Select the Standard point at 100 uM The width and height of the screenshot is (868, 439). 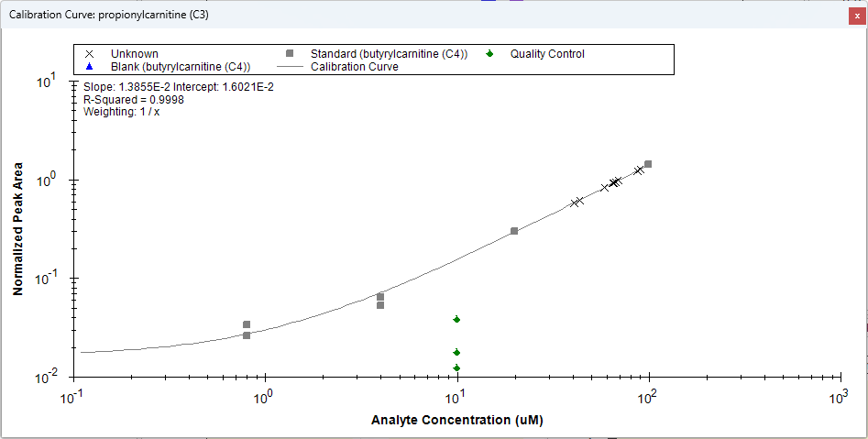point(648,164)
